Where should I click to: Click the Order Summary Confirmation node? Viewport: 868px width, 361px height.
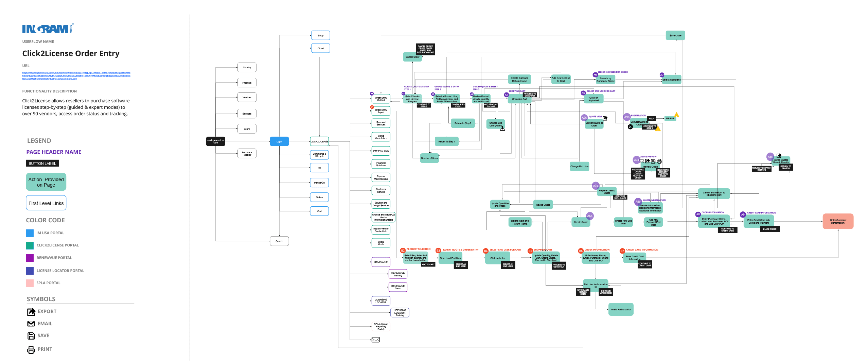[x=838, y=221]
